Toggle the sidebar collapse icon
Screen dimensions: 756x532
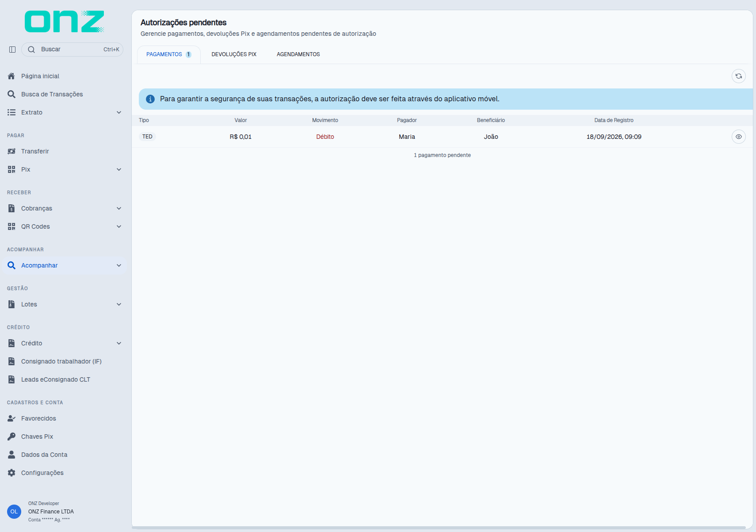point(12,50)
